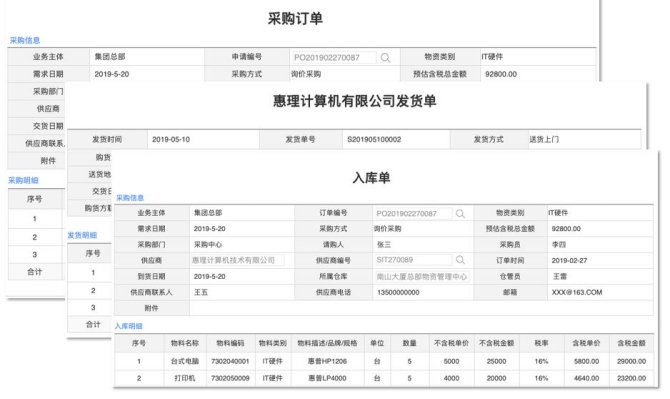Focus the 订单编号 input field in 入库单
Image resolution: width=670 pixels, height=399 pixels.
[413, 214]
